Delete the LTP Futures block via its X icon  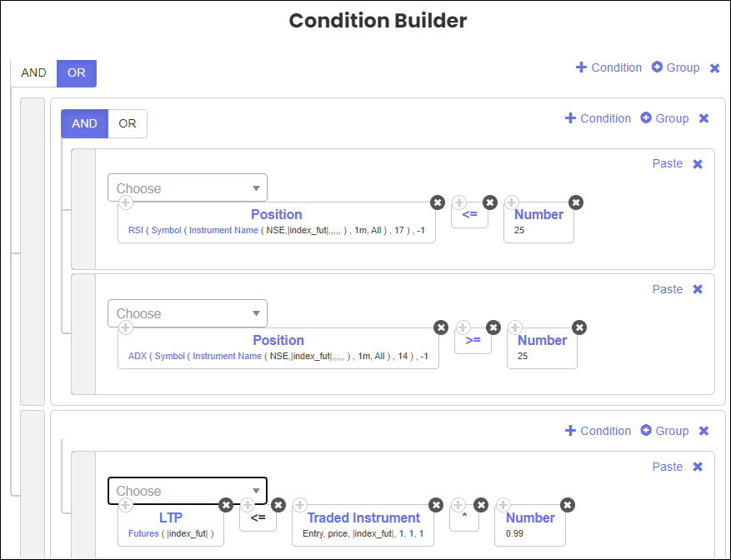225,505
